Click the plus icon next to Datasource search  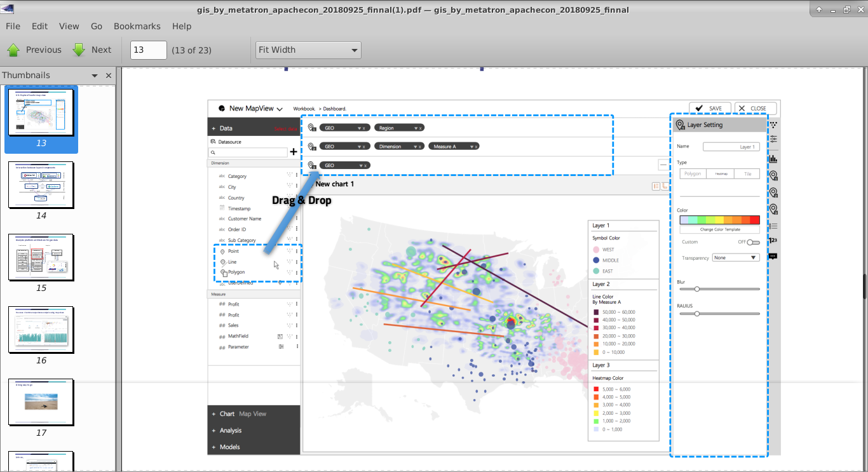pos(292,152)
